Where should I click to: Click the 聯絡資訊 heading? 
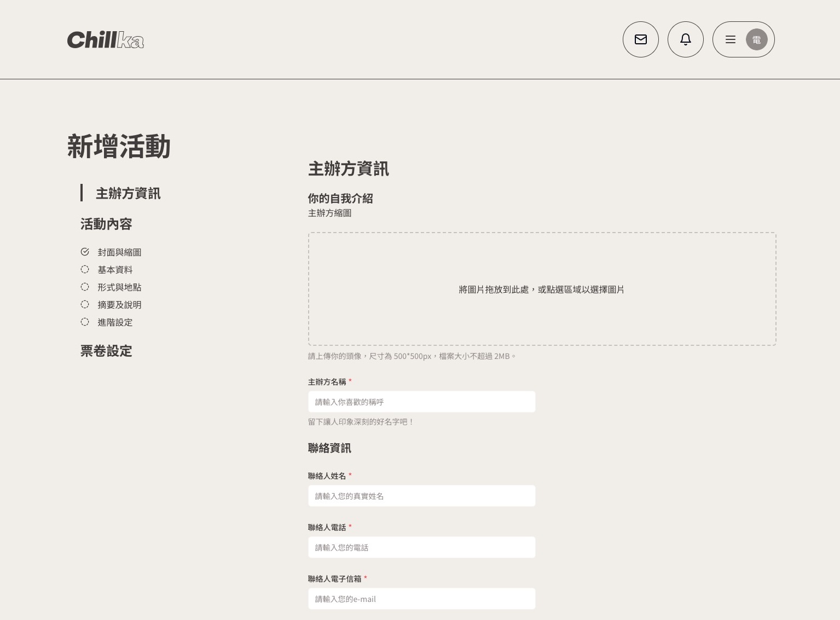pos(329,448)
